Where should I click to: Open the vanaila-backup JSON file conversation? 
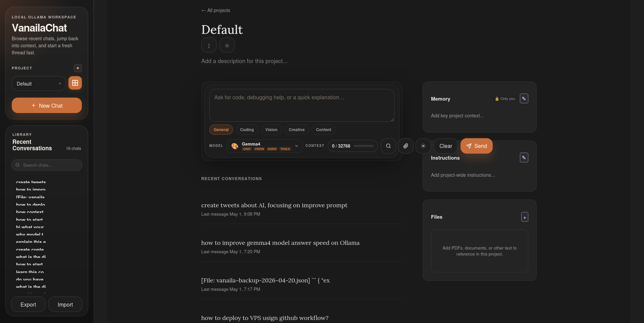(266, 280)
